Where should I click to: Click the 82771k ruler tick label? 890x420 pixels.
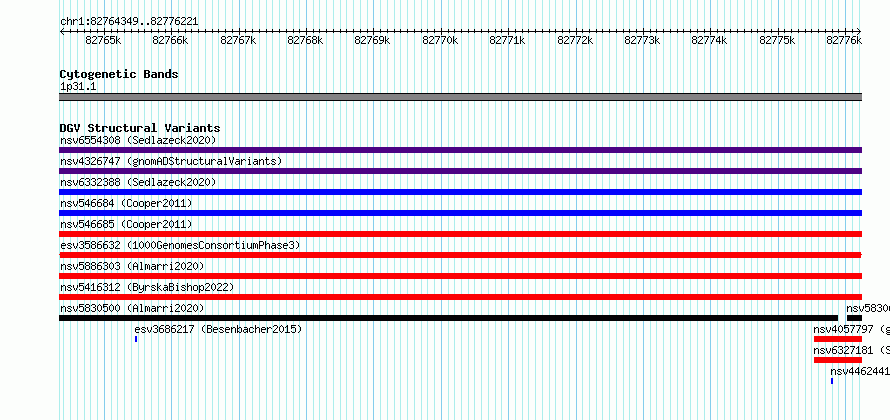pos(507,40)
